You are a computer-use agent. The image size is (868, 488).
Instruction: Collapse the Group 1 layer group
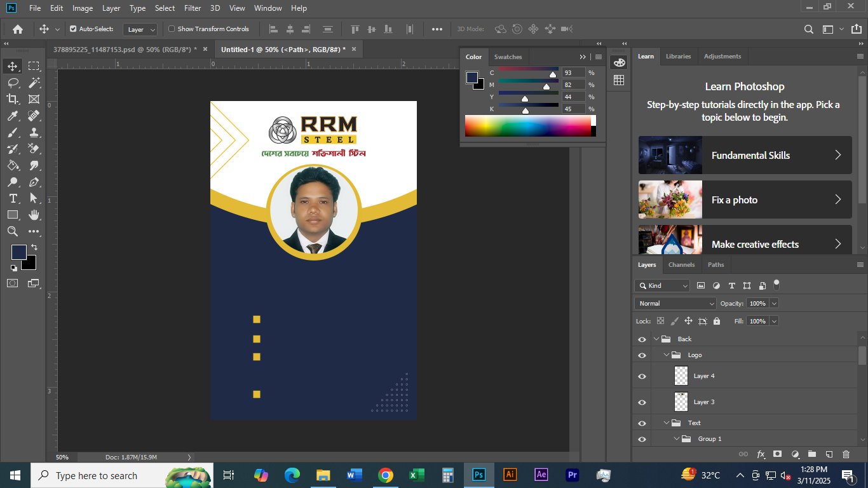[677, 439]
